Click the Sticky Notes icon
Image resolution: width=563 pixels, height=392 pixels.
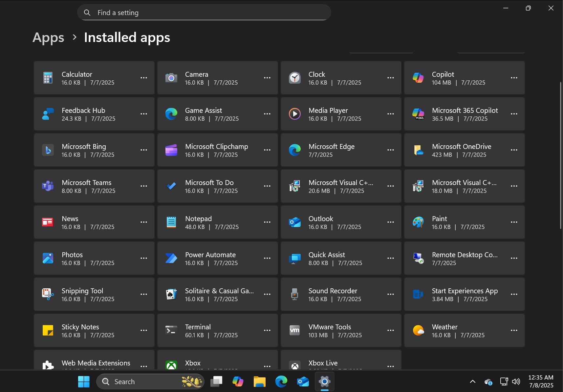point(48,330)
